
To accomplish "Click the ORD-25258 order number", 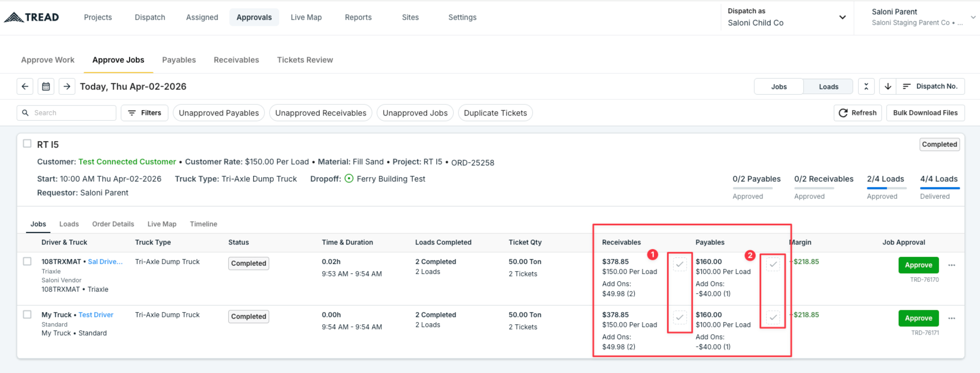I will 473,163.
